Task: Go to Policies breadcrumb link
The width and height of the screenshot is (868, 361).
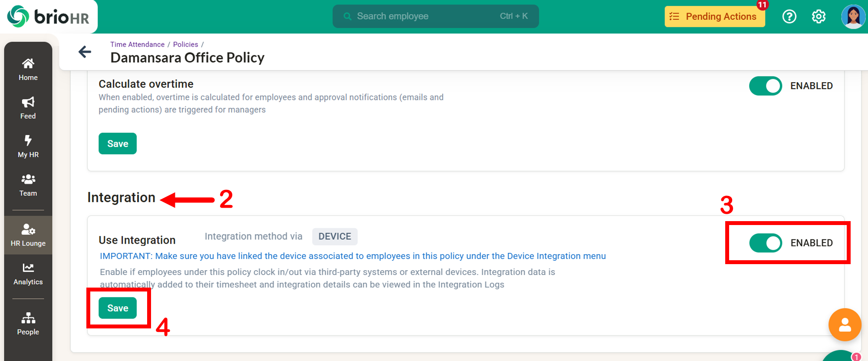Action: click(x=185, y=44)
